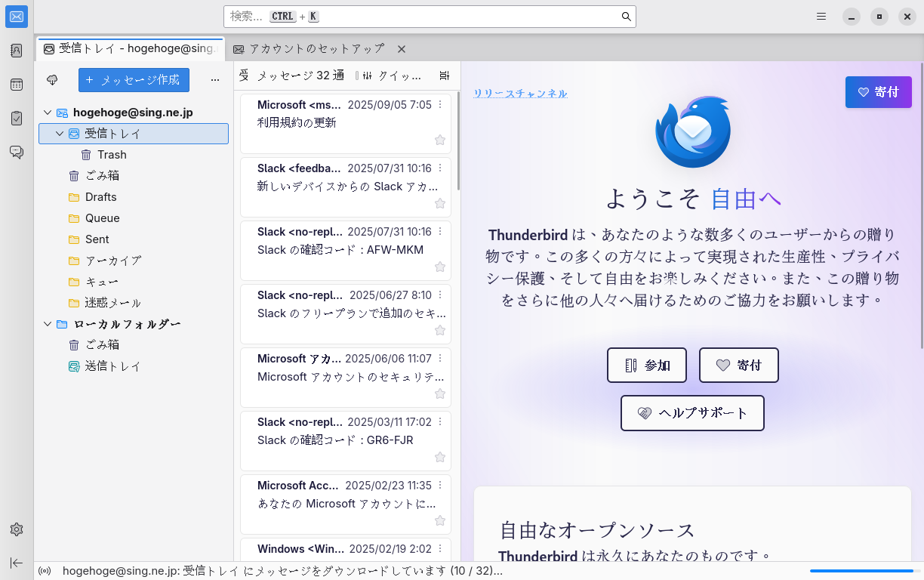
Task: Select the キュー folder
Action: pos(134,282)
